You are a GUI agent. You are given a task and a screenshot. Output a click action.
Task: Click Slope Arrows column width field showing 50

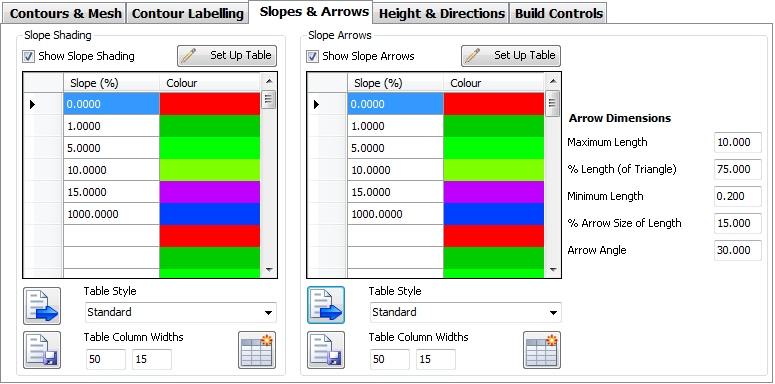pyautogui.click(x=389, y=359)
